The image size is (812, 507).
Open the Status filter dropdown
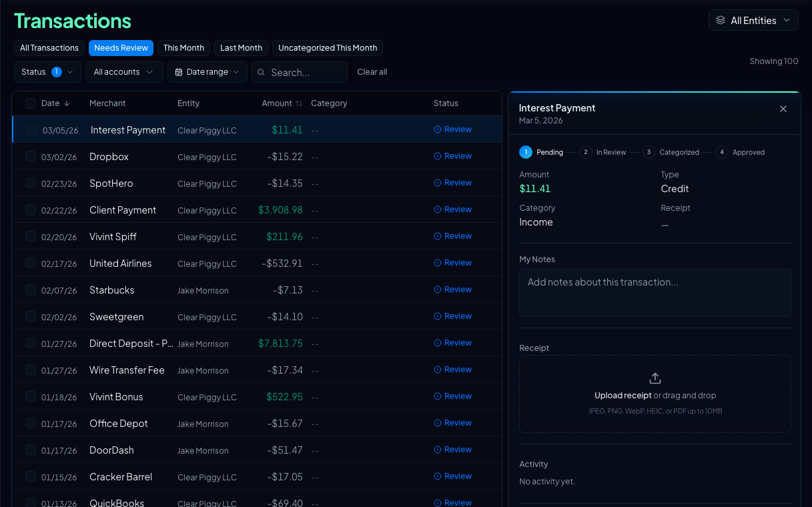(x=47, y=72)
